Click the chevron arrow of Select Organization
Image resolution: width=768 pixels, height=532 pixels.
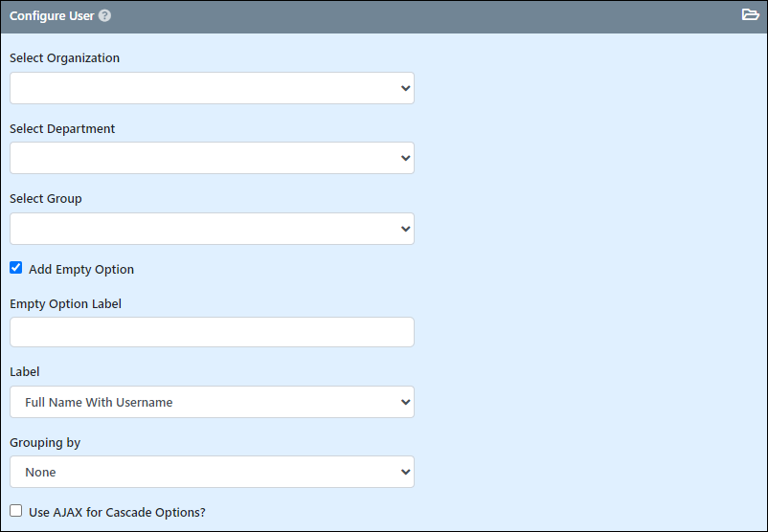point(406,88)
